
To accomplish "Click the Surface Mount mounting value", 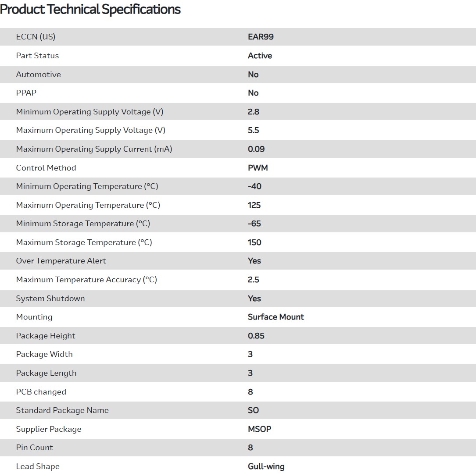I will click(x=276, y=317).
